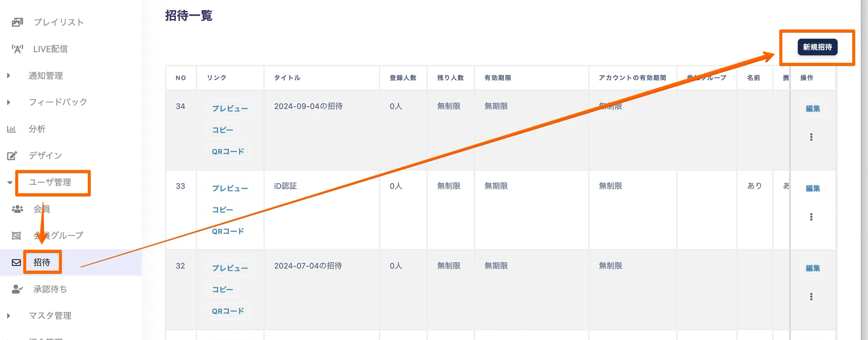
Task: Click 編集 for invitation 34
Action: point(813,109)
